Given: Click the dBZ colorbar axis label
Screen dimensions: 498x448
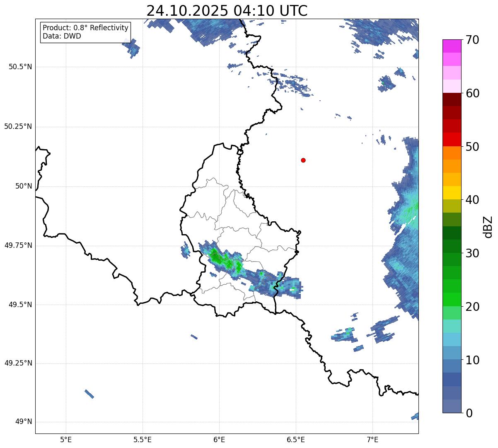Looking at the screenshot, I should click(488, 226).
